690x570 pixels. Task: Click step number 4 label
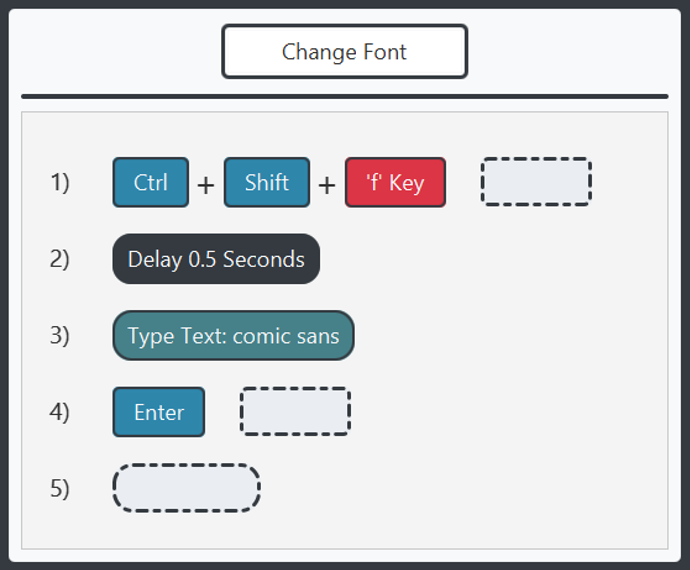click(x=60, y=412)
